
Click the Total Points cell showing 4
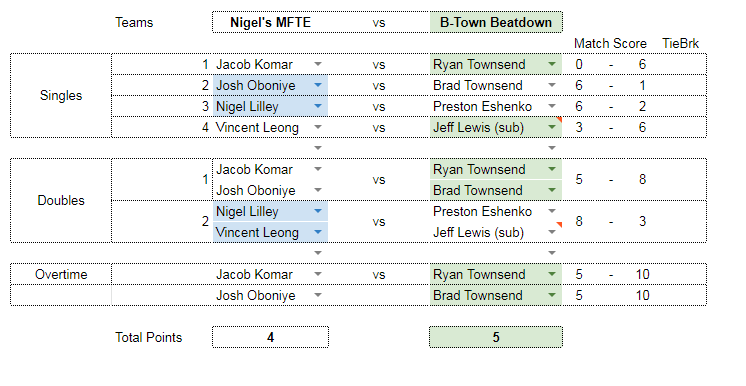point(270,337)
